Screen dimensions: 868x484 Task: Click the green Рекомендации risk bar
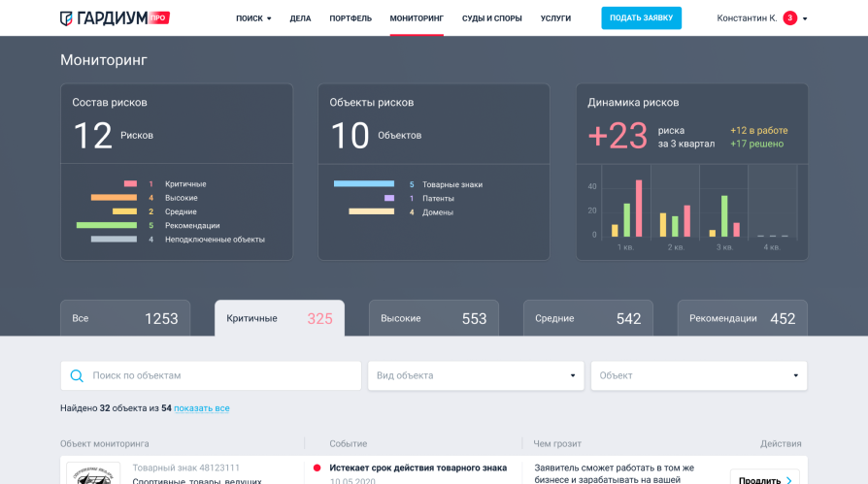coord(107,225)
